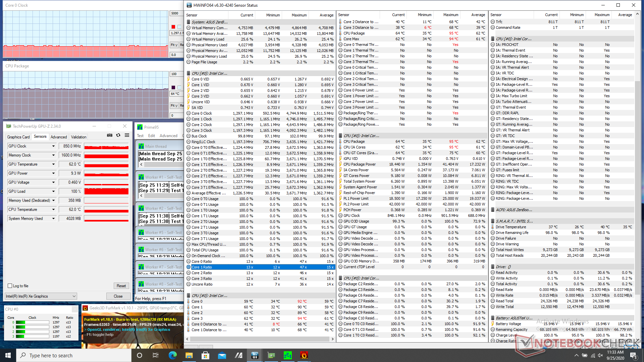Switch to Validation tab in GPU-Z
Viewport: 644px width, 362px height.
click(x=79, y=137)
